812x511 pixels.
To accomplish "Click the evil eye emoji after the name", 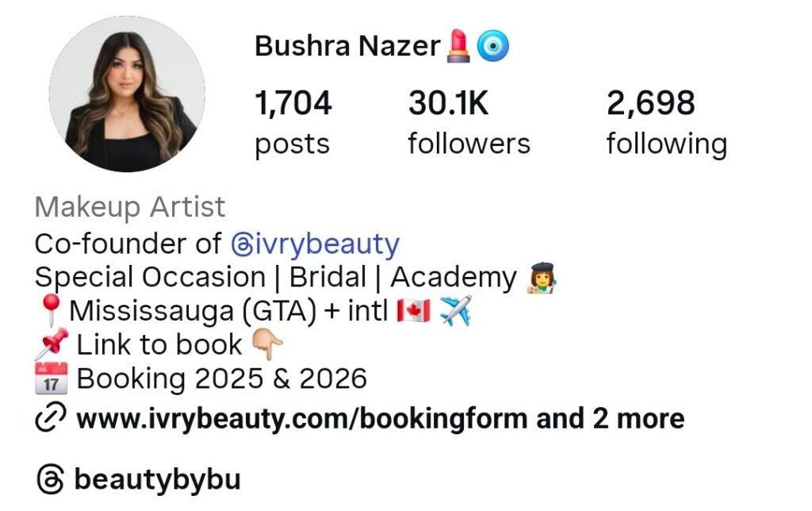I will pyautogui.click(x=492, y=46).
